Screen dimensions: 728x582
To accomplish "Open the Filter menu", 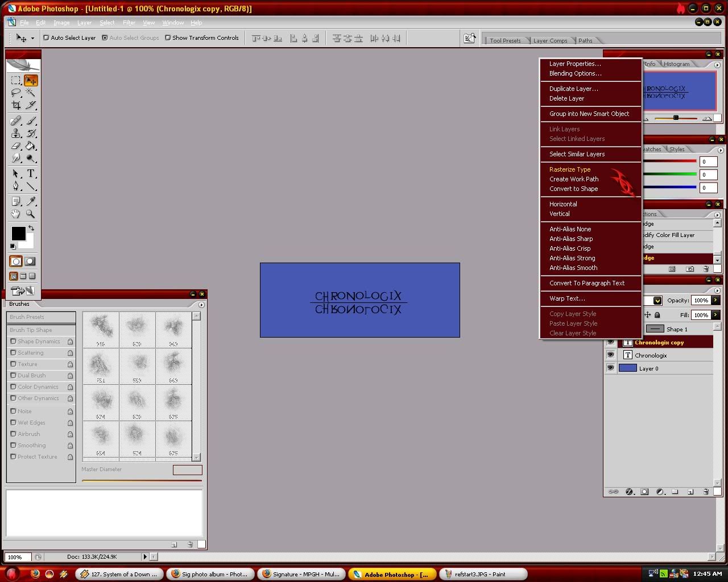I will (129, 23).
